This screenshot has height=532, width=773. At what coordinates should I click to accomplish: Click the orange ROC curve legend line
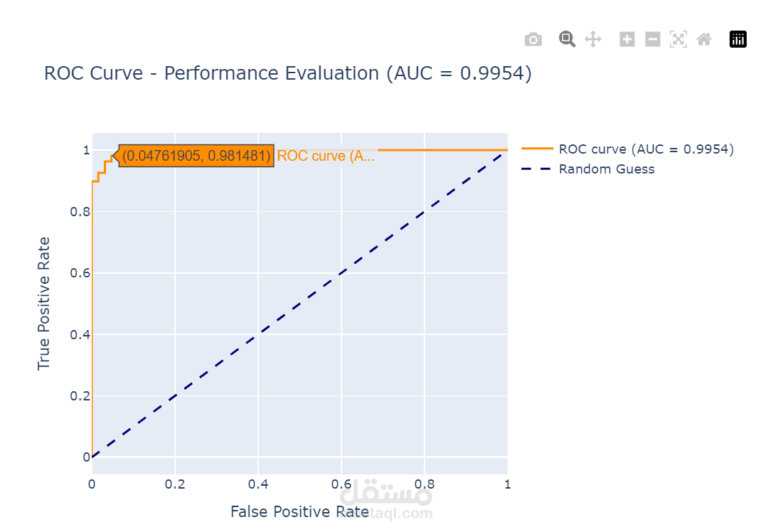pos(537,148)
